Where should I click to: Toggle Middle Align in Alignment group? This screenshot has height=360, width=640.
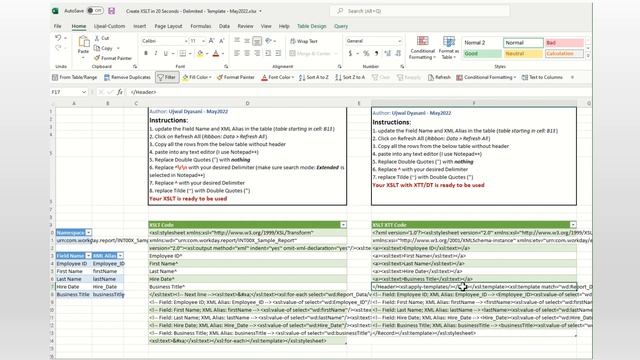coord(247,41)
